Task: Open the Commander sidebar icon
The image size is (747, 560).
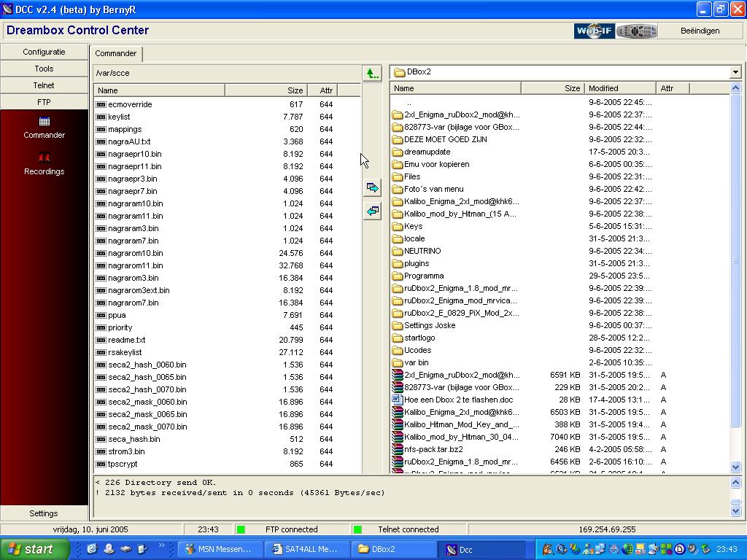Action: [44, 122]
